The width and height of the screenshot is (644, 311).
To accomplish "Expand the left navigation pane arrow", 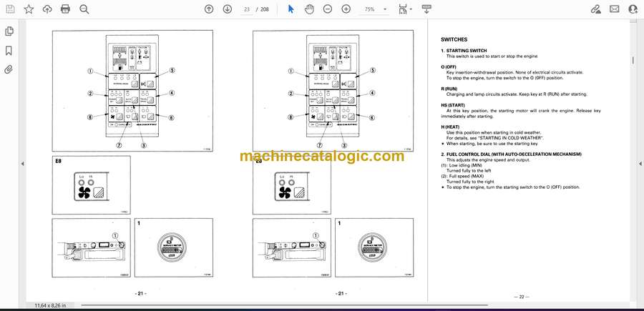I will pyautogui.click(x=23, y=164).
